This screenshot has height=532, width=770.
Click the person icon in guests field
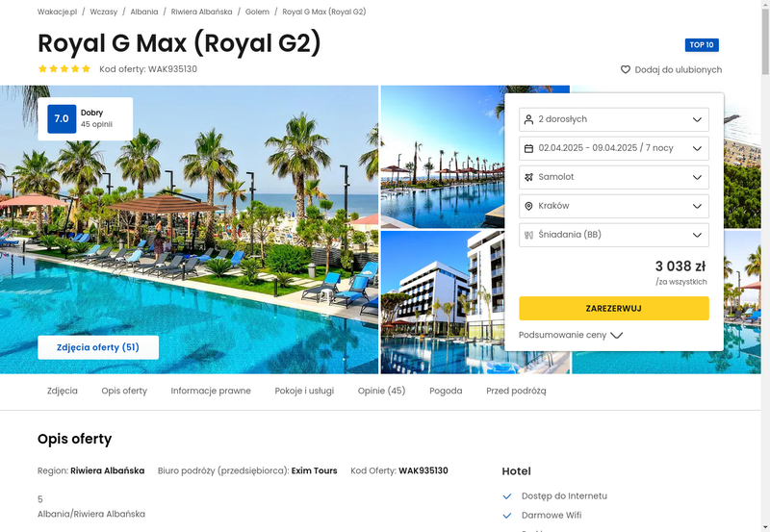pyautogui.click(x=528, y=119)
